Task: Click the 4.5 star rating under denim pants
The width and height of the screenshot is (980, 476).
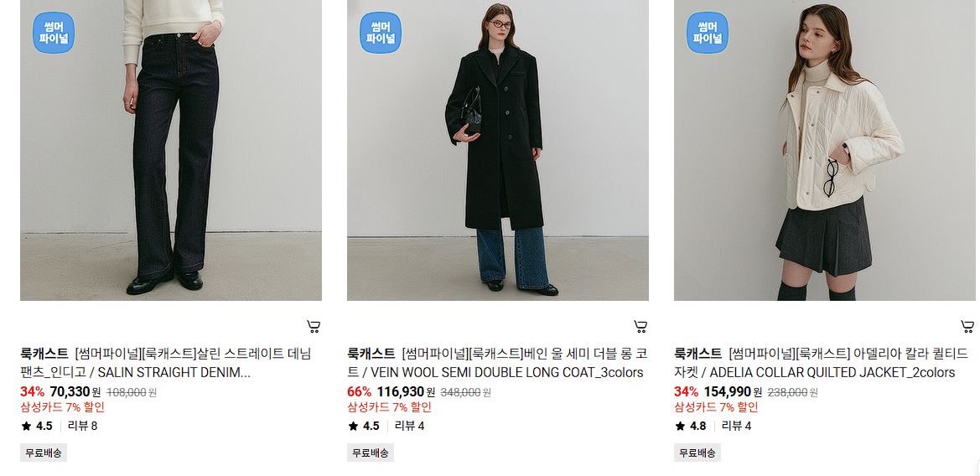Action: pos(37,426)
